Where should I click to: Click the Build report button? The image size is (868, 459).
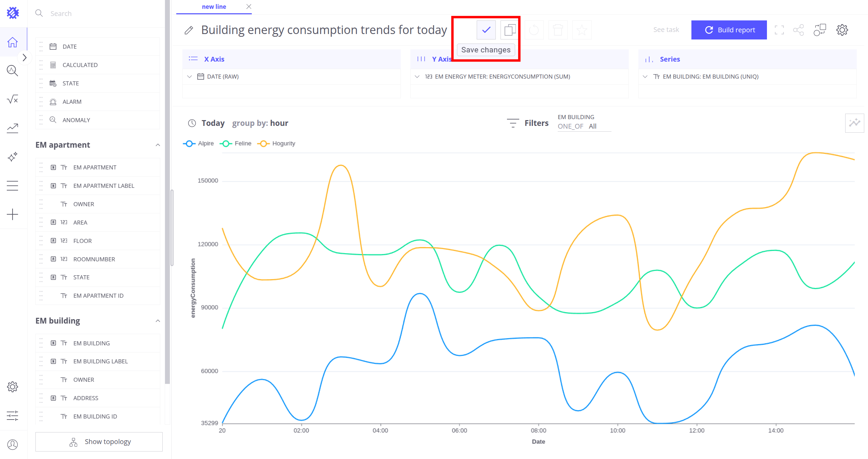729,30
